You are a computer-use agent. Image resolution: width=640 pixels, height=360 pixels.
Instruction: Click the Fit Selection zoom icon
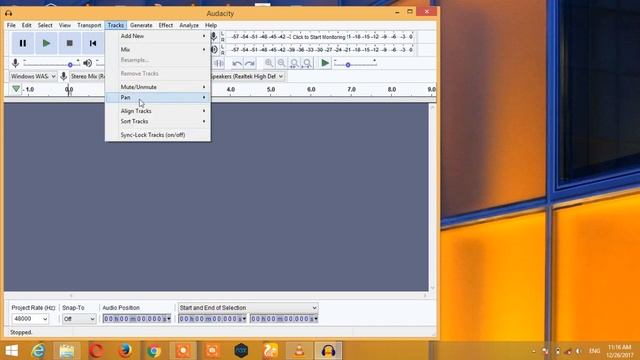(x=294, y=63)
